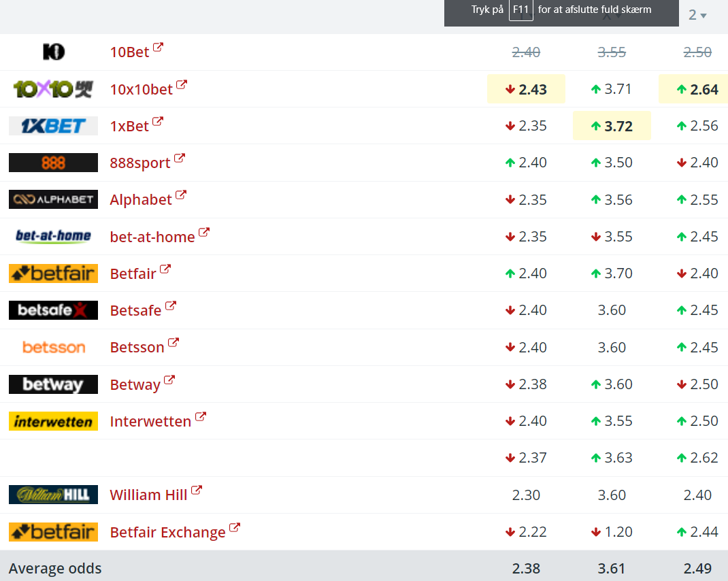Viewport: 728px width, 581px height.
Task: Click the Interwetten logo
Action: click(x=53, y=421)
